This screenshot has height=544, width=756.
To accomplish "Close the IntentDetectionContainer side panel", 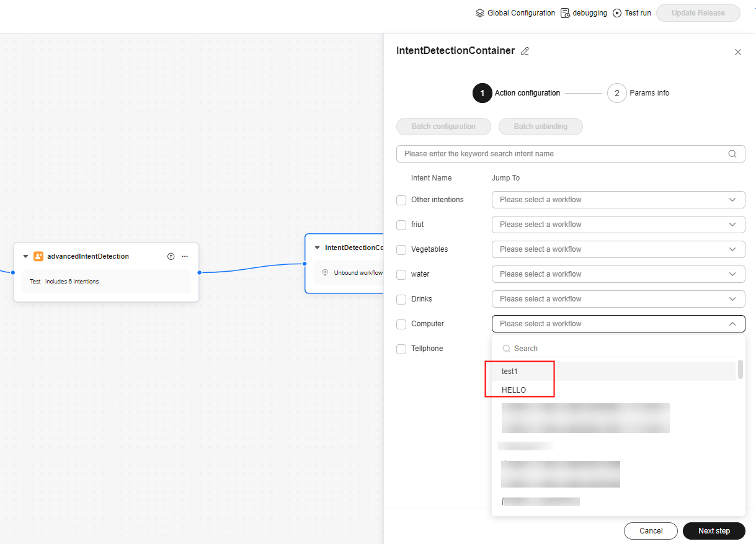I will pos(737,52).
